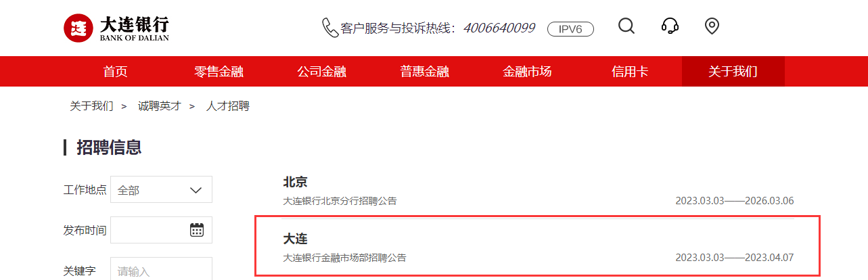Open the branch location pin icon

coord(711,26)
